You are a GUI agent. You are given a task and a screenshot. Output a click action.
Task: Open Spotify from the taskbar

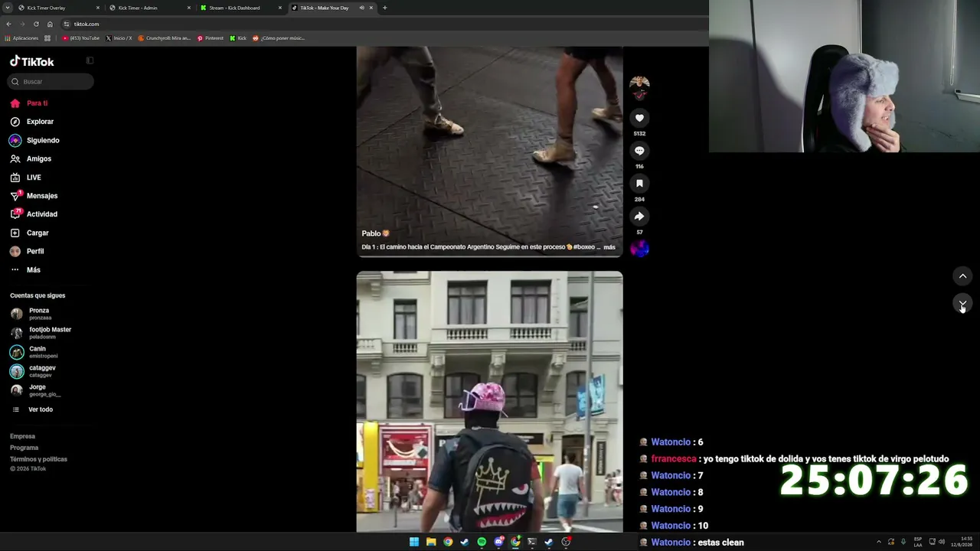(482, 542)
